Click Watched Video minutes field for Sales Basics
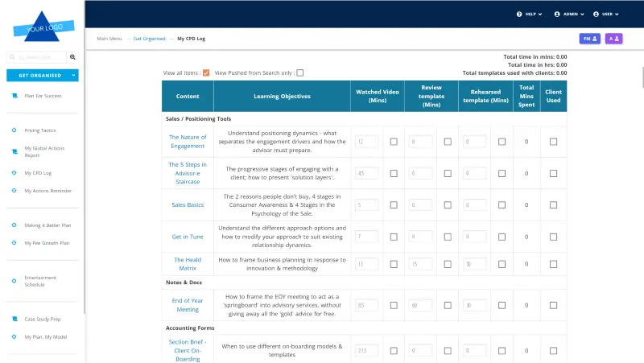Image resolution: width=644 pixels, height=363 pixels. (x=366, y=204)
